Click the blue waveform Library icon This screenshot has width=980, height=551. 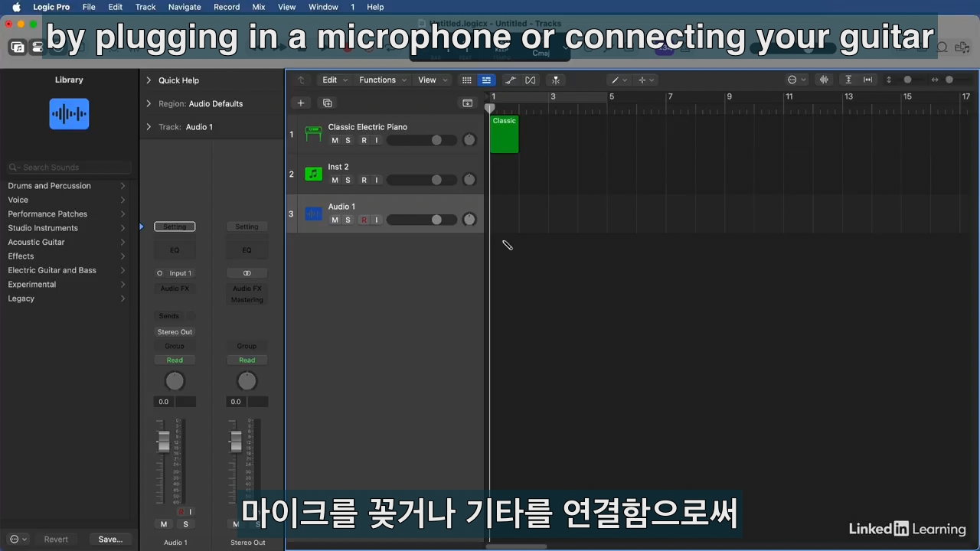(x=69, y=114)
